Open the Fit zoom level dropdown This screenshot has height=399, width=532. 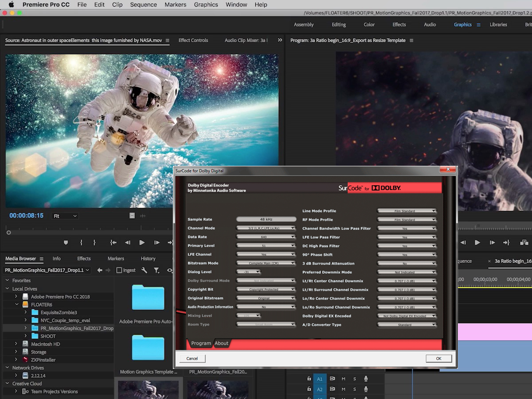tap(65, 216)
